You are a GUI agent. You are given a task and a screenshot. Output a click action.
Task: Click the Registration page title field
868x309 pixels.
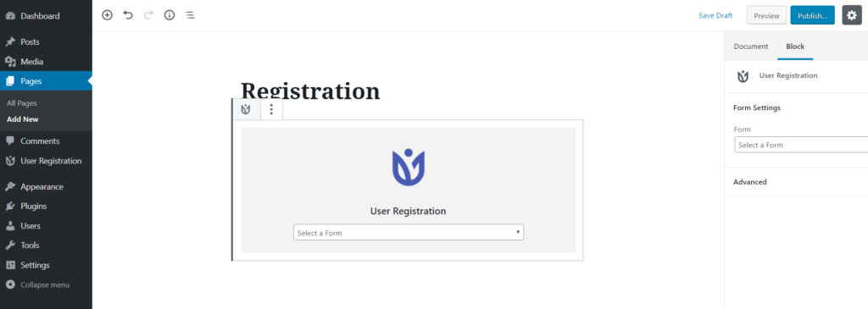(x=310, y=91)
